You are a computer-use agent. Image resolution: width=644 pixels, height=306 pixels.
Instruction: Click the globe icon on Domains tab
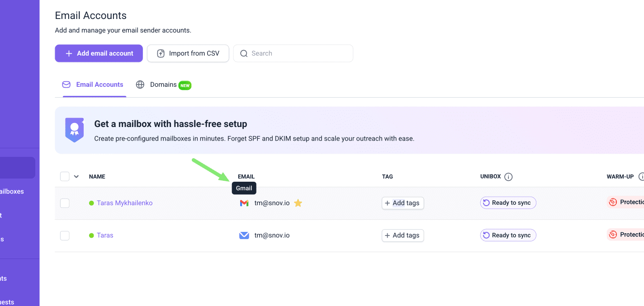[140, 85]
